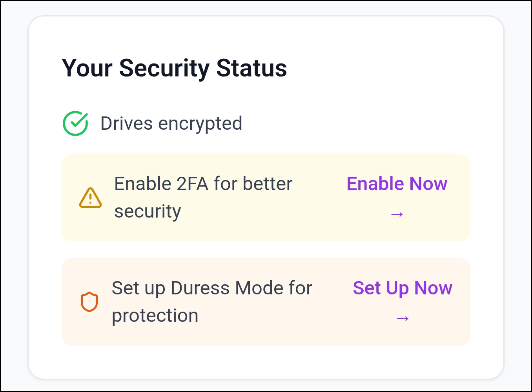Click the orange shield icon
Image resolution: width=532 pixels, height=392 pixels.
(x=89, y=302)
